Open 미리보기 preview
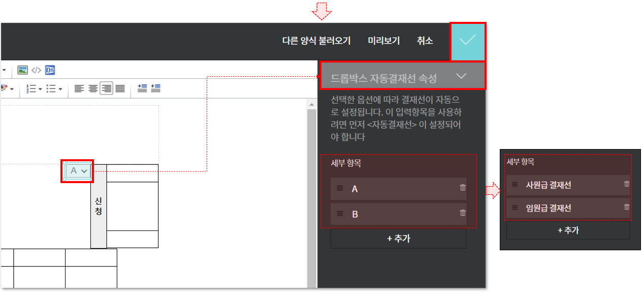Viewport: 644px width, 293px height. (x=383, y=41)
